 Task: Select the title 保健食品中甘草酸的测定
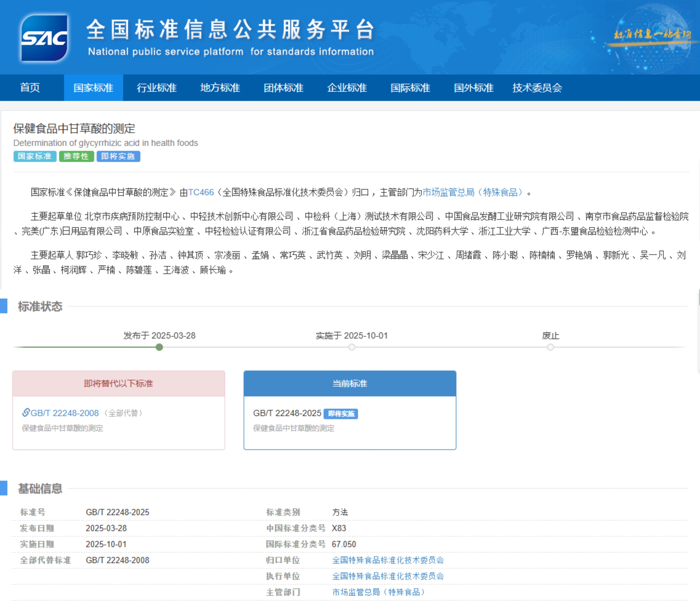point(74,128)
